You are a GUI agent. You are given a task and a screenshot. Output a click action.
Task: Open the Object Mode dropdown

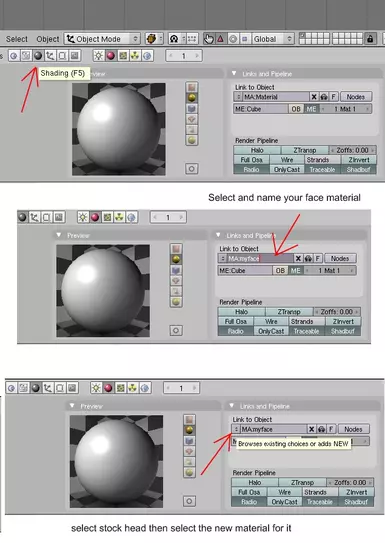tap(102, 39)
